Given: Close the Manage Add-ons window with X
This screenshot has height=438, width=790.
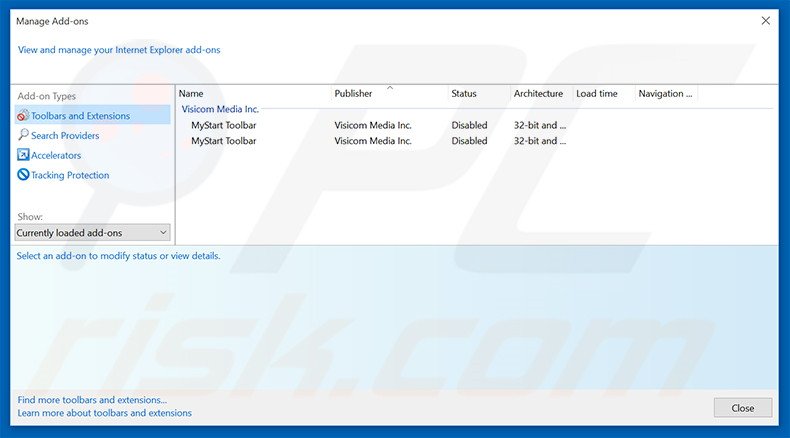Looking at the screenshot, I should pos(765,21).
